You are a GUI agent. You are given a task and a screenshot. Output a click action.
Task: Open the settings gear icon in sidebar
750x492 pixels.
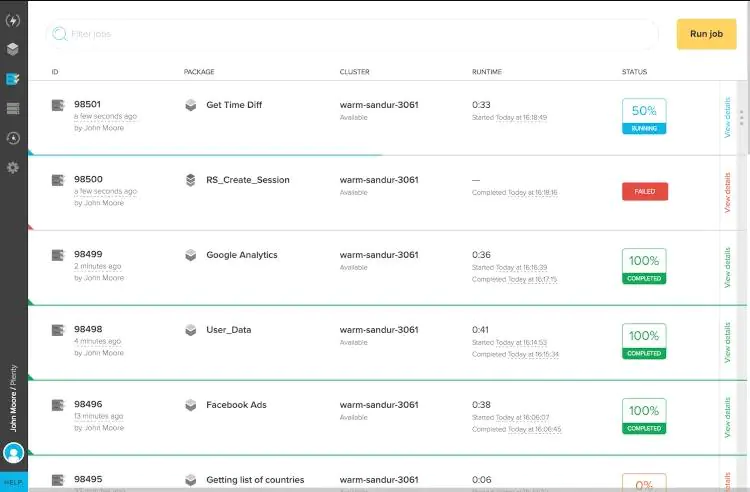(13, 167)
